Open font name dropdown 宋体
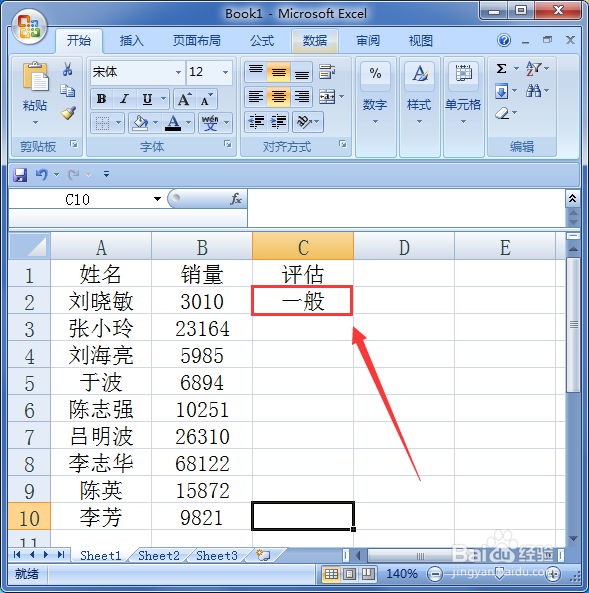589x593 pixels. pos(178,72)
